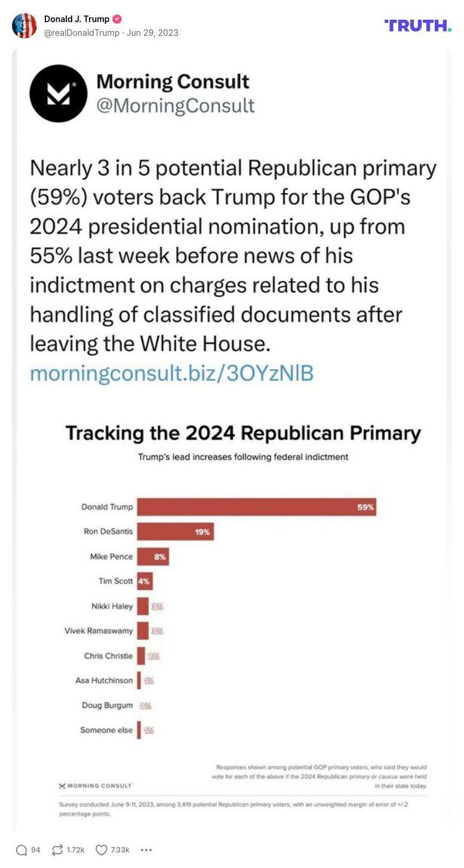Click the ReTruth arrows icon
Viewport: 464px width, 868px height.
tap(58, 849)
